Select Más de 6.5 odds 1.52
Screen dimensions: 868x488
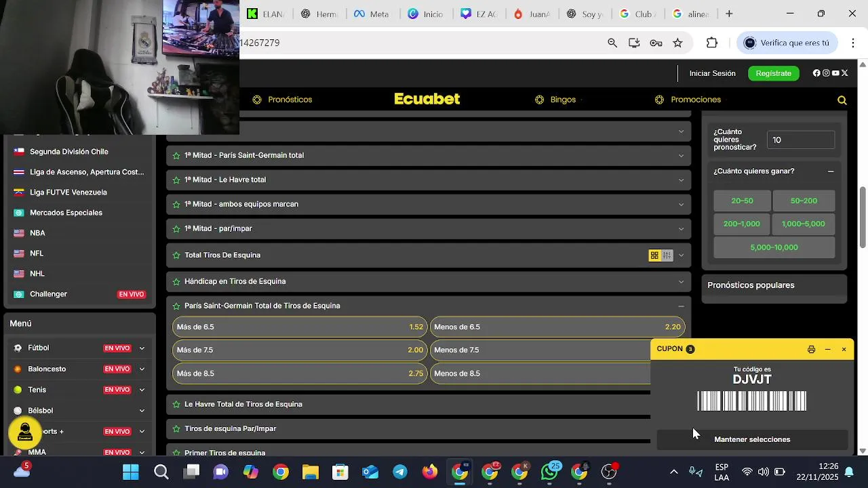point(300,327)
